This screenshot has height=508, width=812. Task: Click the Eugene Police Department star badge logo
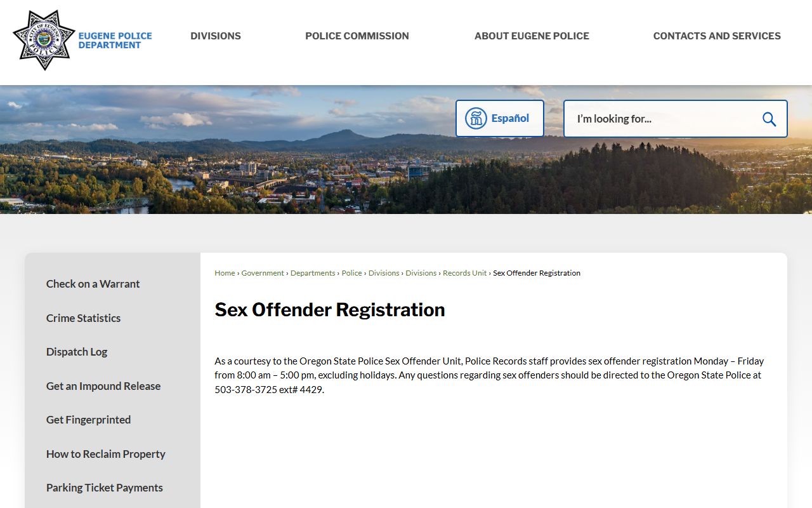[44, 40]
